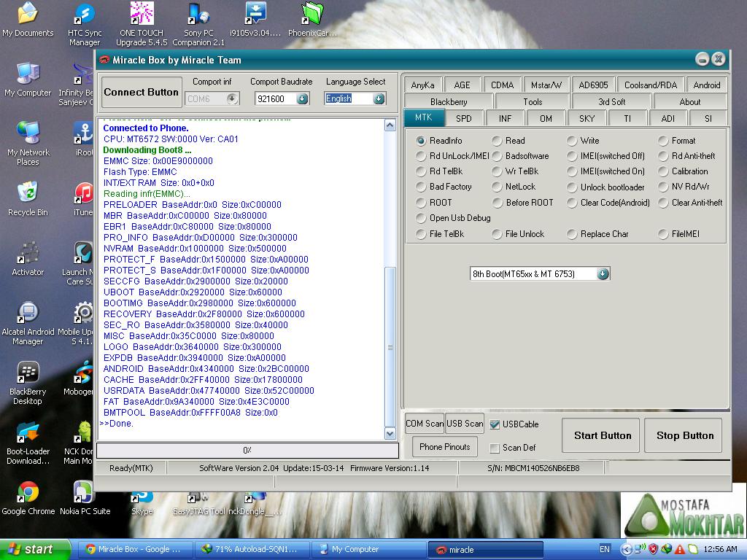Switch to 71% Autoload taskbar item
Image resolution: width=747 pixels, height=560 pixels.
(x=252, y=549)
